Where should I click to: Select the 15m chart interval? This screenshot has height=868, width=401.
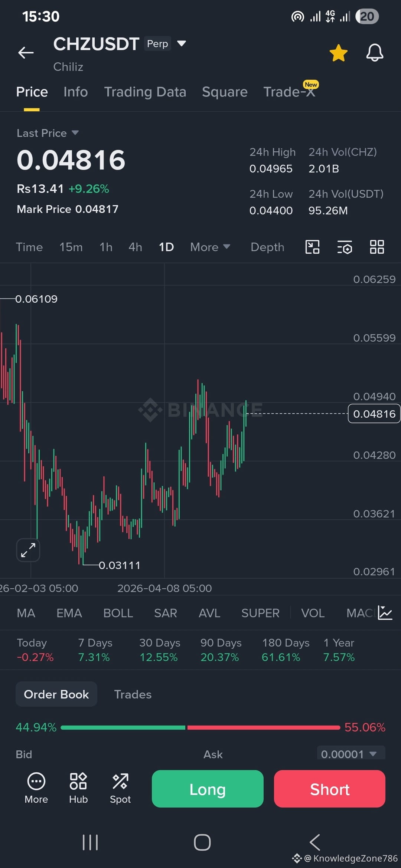coord(71,247)
